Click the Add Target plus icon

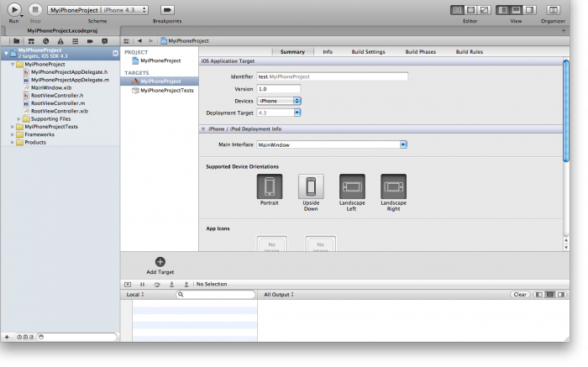coord(160,262)
